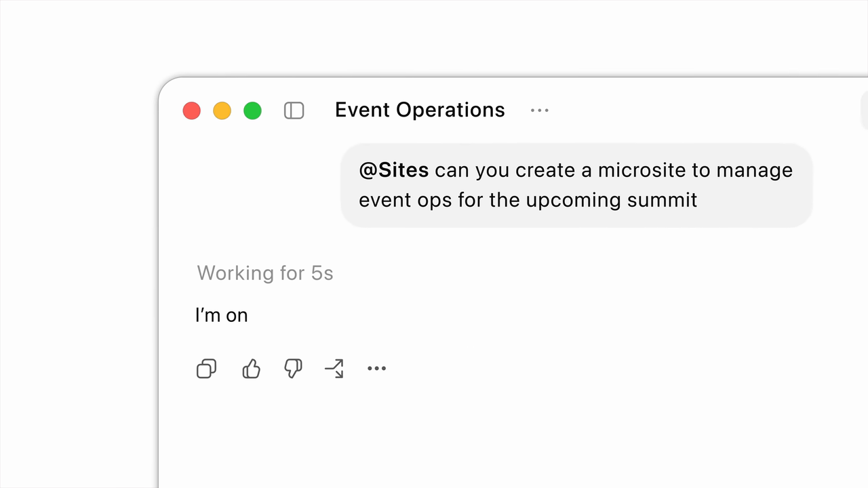Screen dimensions: 868x488
Task: Select the @Sites mention in message
Action: tap(394, 170)
